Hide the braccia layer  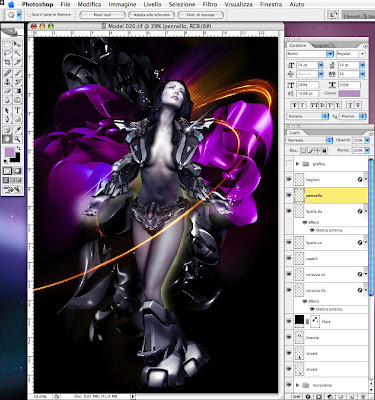pos(289,337)
